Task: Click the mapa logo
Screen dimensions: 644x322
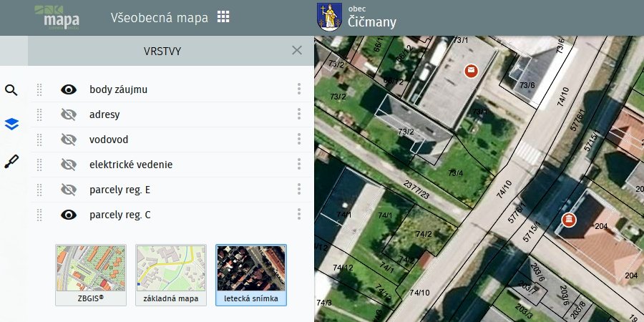Action: pos(57,17)
